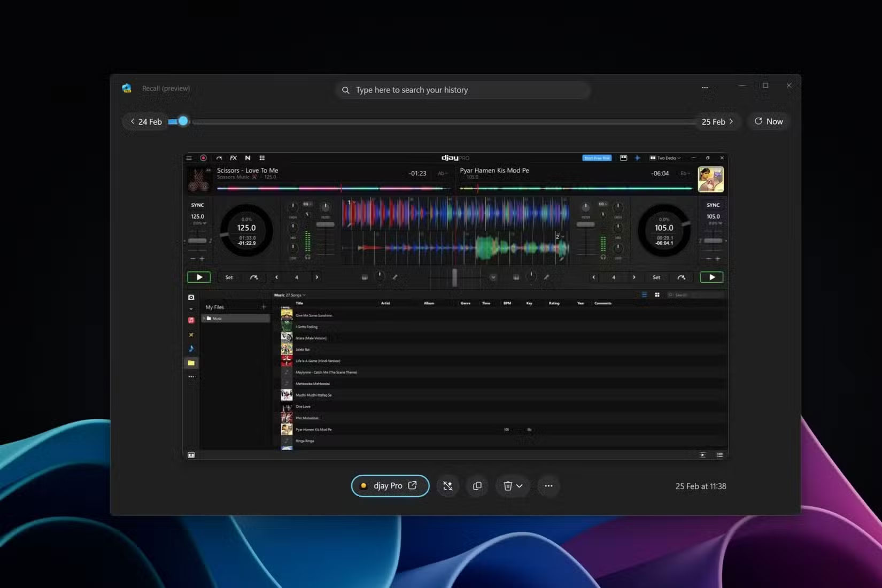Open the djay hamburger menu
This screenshot has width=882, height=588.
189,158
